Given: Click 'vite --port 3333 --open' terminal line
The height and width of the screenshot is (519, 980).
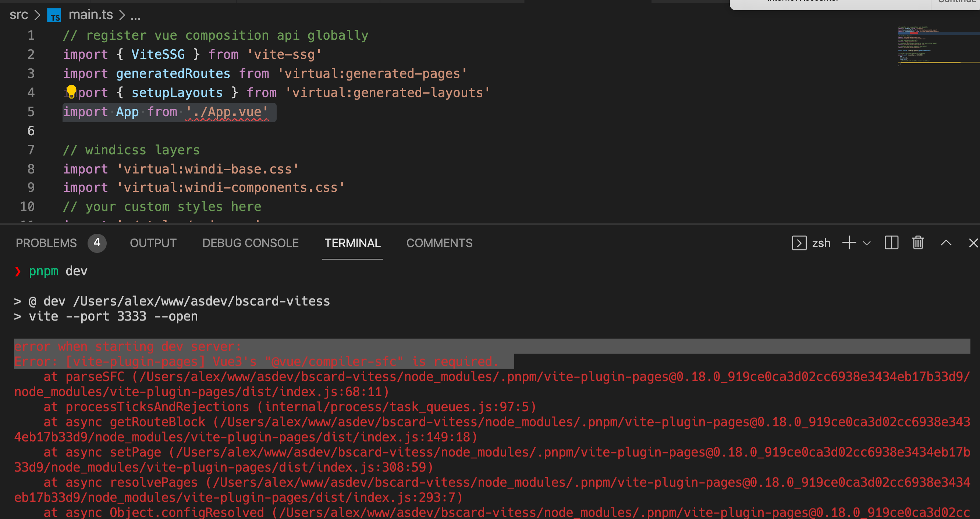Looking at the screenshot, I should (x=113, y=316).
